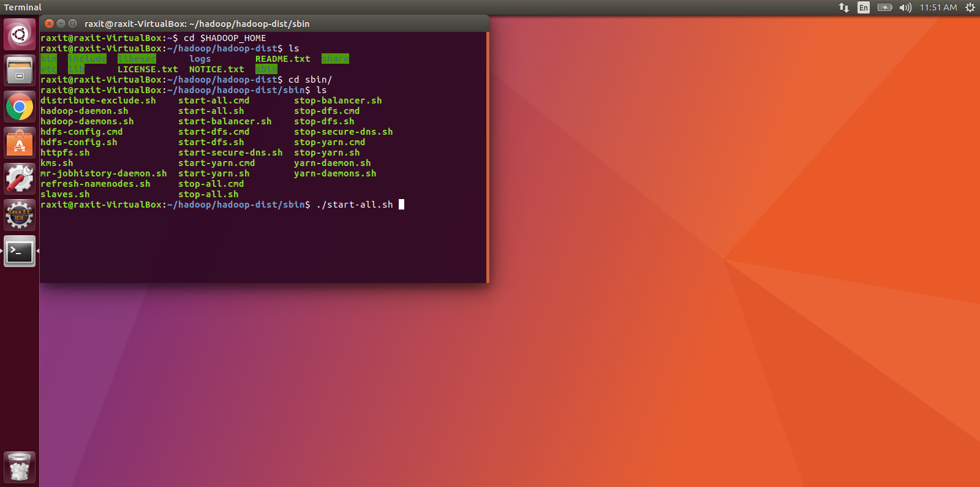Click hdfs-config.cmd in the listing
This screenshot has height=487, width=980.
(81, 132)
